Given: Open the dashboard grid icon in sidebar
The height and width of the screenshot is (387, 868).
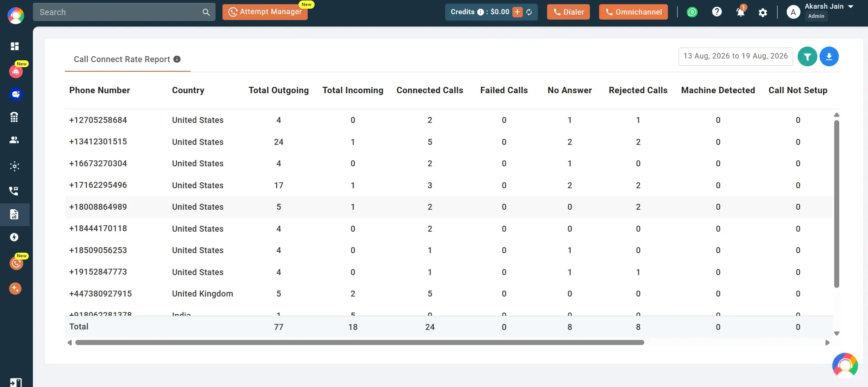Looking at the screenshot, I should (15, 46).
